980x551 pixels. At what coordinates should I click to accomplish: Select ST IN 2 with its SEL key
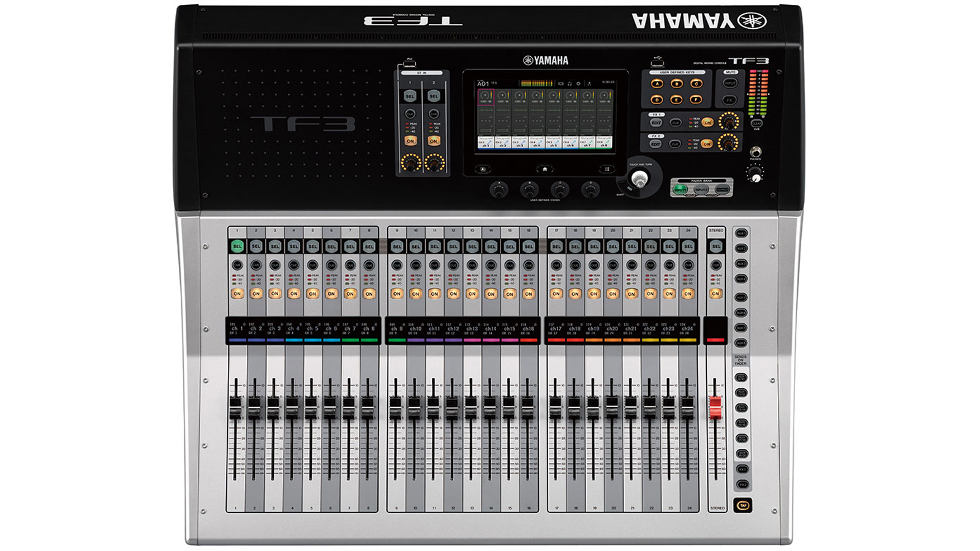[x=434, y=96]
